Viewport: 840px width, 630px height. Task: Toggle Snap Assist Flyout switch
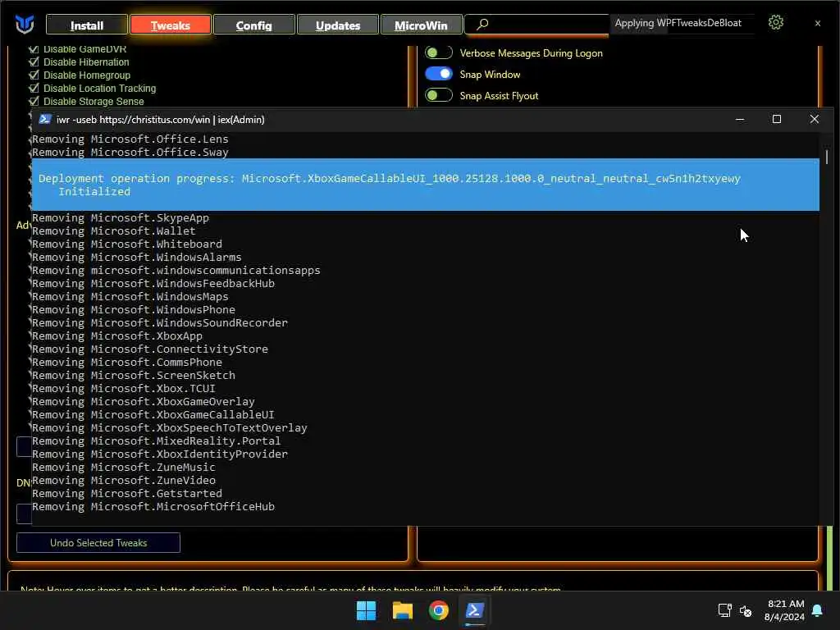pyautogui.click(x=439, y=95)
